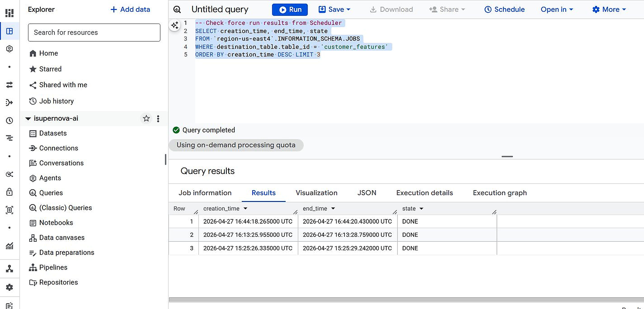Viewport: 644px width, 309px height.
Task: Run the query
Action: pos(290,9)
